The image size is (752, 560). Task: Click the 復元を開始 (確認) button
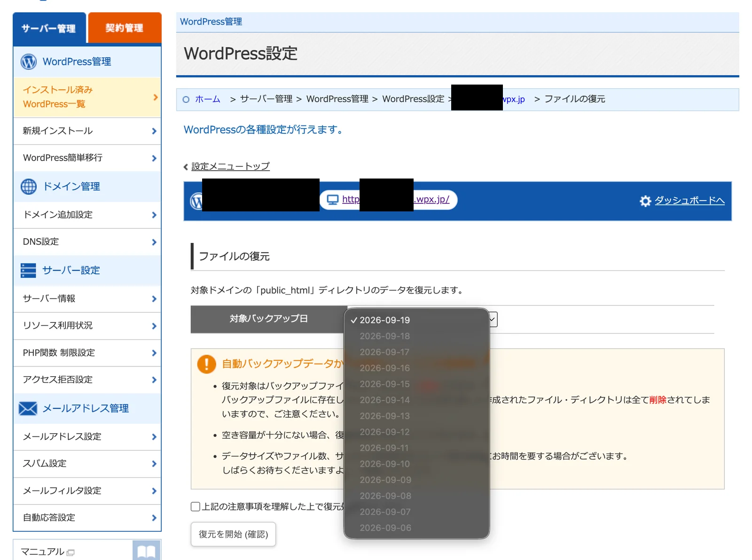point(233,534)
